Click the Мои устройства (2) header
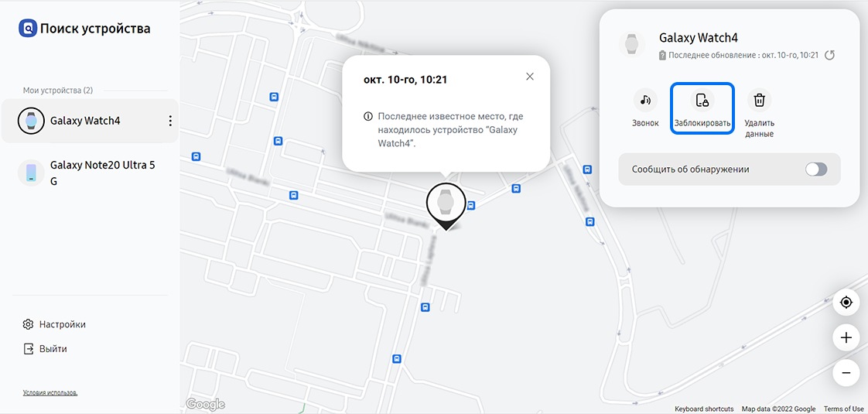This screenshot has width=868, height=414. point(57,91)
